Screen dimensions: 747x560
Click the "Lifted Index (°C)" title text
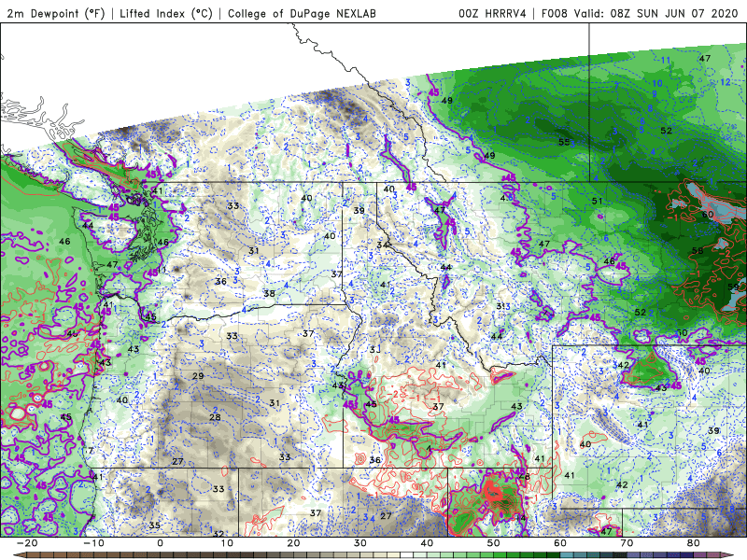166,13
